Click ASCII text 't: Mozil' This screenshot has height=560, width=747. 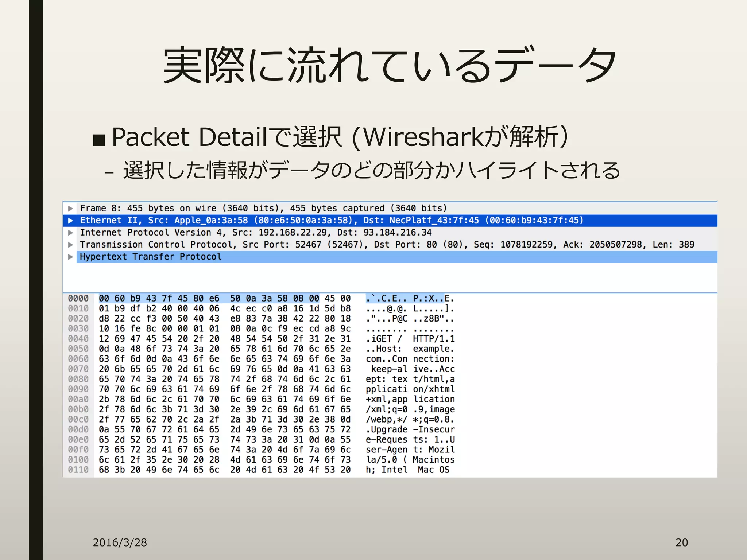(434, 450)
